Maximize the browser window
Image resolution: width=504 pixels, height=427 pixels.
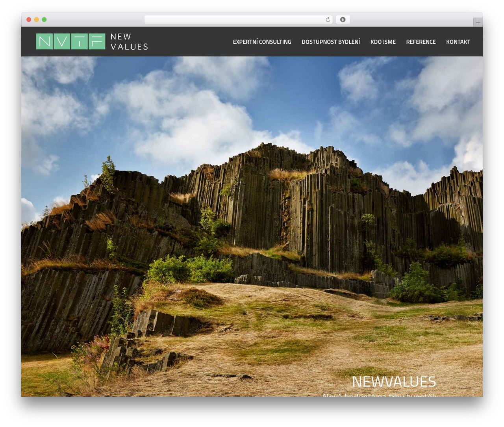[44, 20]
